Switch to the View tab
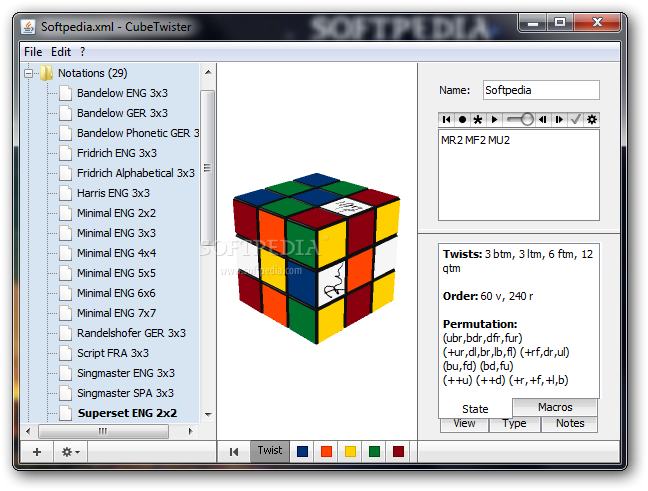Viewport: 648px width, 491px height. (x=464, y=424)
